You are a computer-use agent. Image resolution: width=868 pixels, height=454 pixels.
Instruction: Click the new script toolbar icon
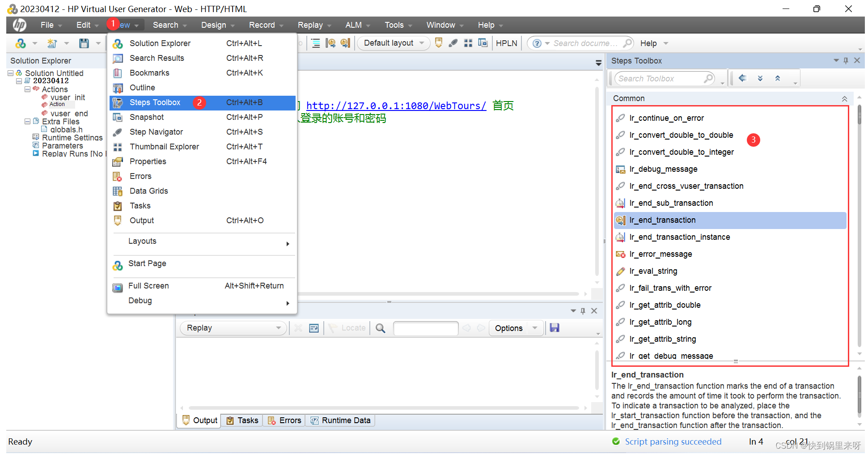tap(52, 43)
